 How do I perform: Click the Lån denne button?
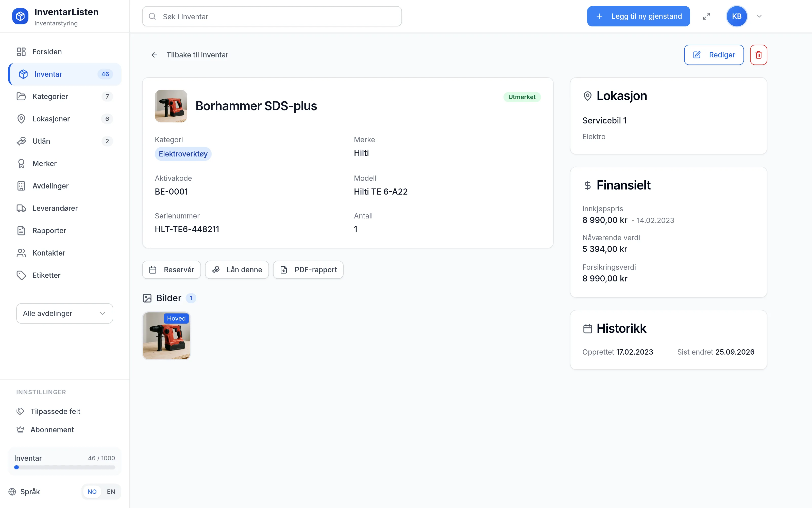coord(237,270)
